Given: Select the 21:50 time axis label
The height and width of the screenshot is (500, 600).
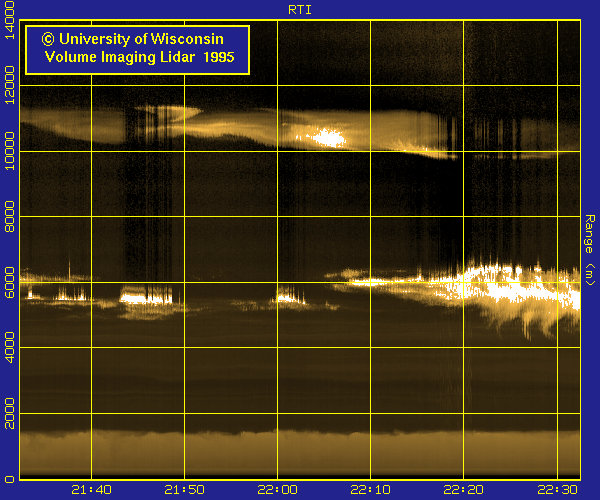Looking at the screenshot, I should click(x=184, y=489).
